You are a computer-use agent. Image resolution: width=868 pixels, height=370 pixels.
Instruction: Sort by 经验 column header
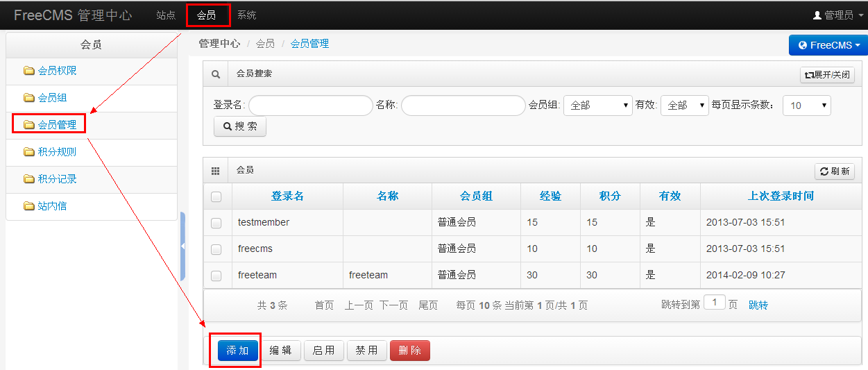[550, 196]
